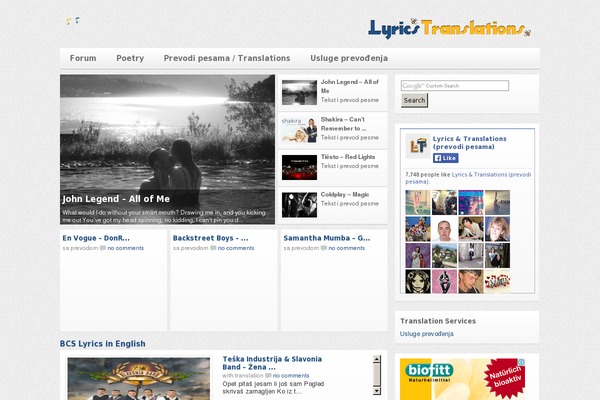This screenshot has width=600, height=400.
Task: Open Samantha Mumba - G... post
Action: pyautogui.click(x=327, y=238)
